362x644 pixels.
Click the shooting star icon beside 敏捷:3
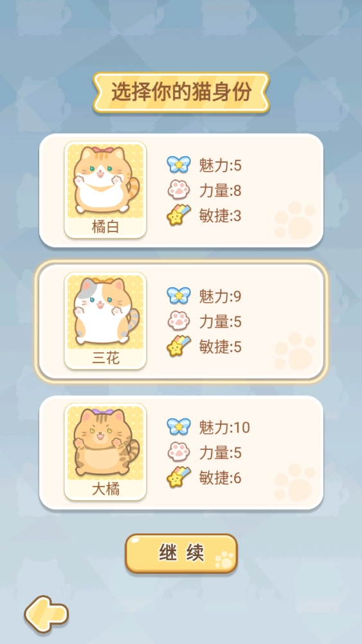point(179,215)
